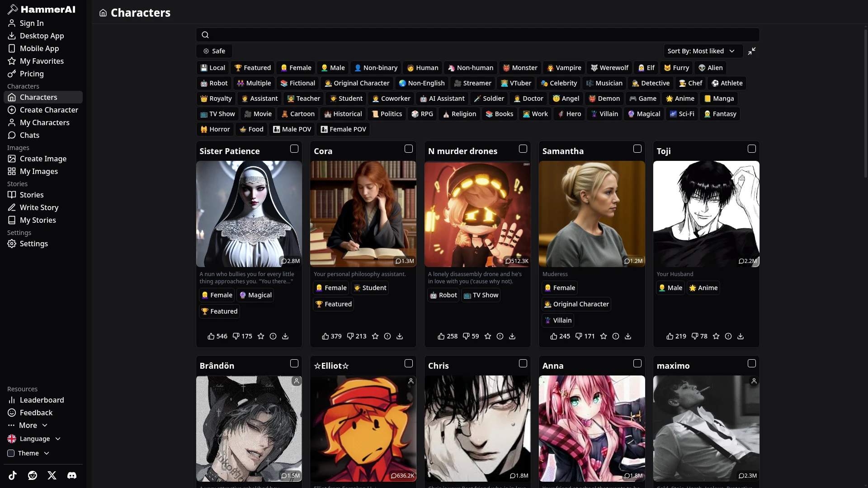Click the thumbs-up icon on Sister Patience card
The image size is (868, 488).
tap(211, 336)
